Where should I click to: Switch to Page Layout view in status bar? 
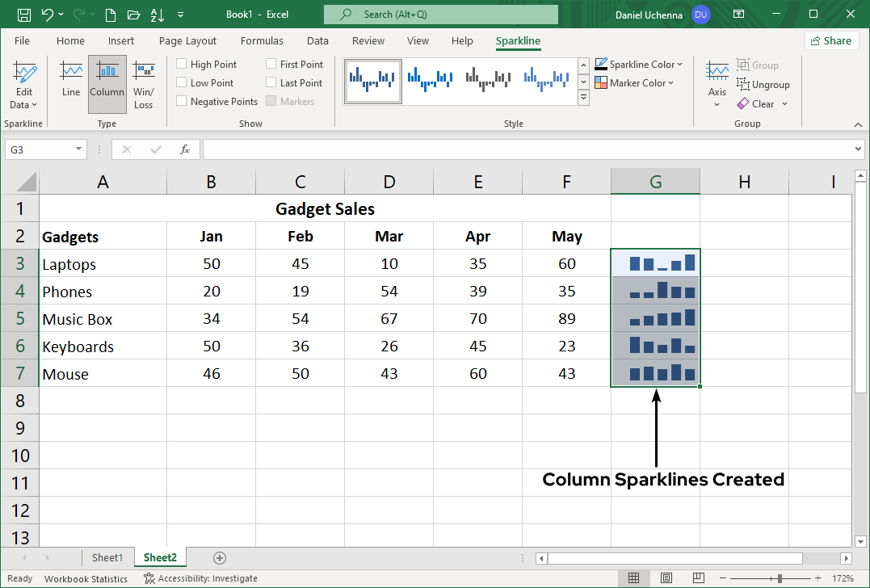point(666,578)
